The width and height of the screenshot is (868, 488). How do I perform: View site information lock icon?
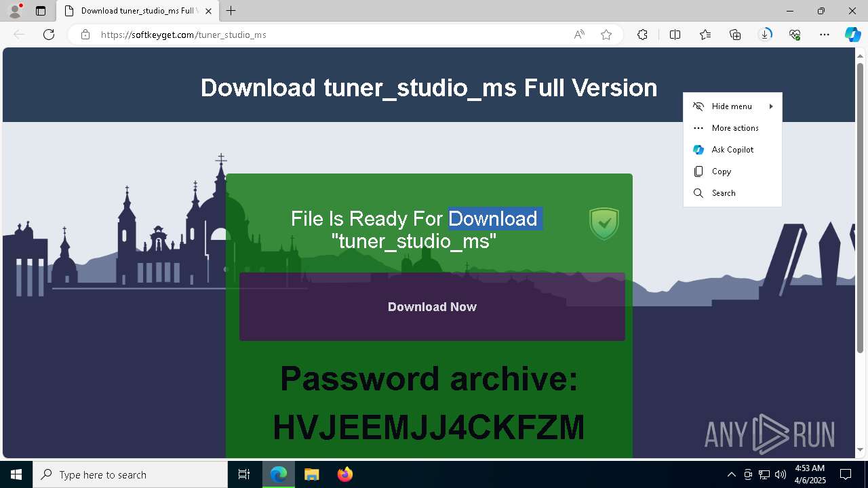click(x=85, y=35)
